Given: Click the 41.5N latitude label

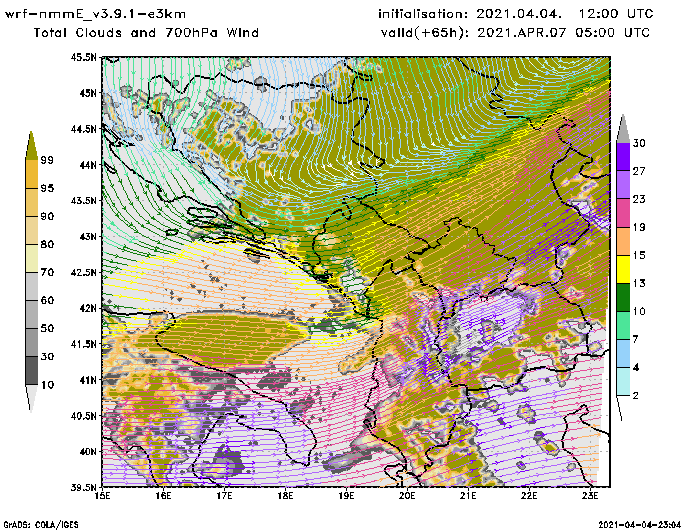Looking at the screenshot, I should 83,344.
